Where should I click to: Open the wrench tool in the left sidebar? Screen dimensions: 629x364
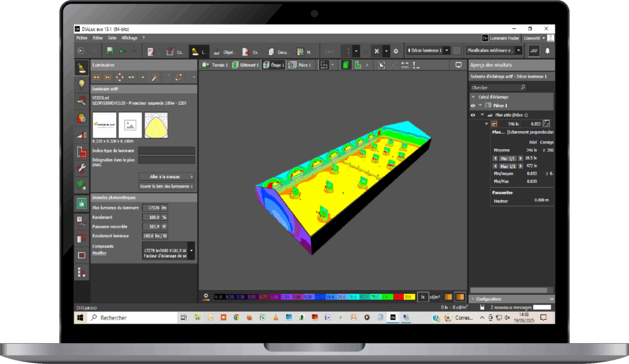(x=81, y=168)
